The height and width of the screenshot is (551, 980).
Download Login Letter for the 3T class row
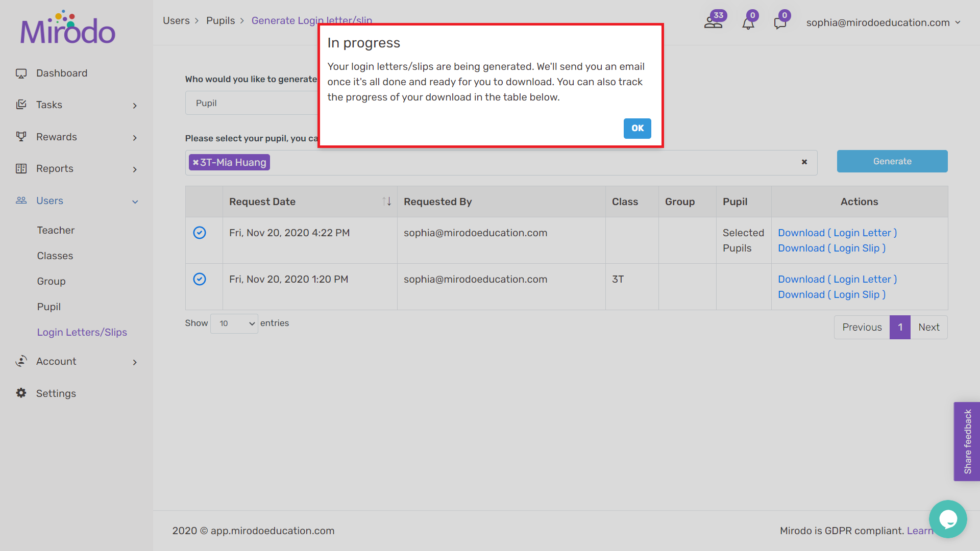pos(837,279)
